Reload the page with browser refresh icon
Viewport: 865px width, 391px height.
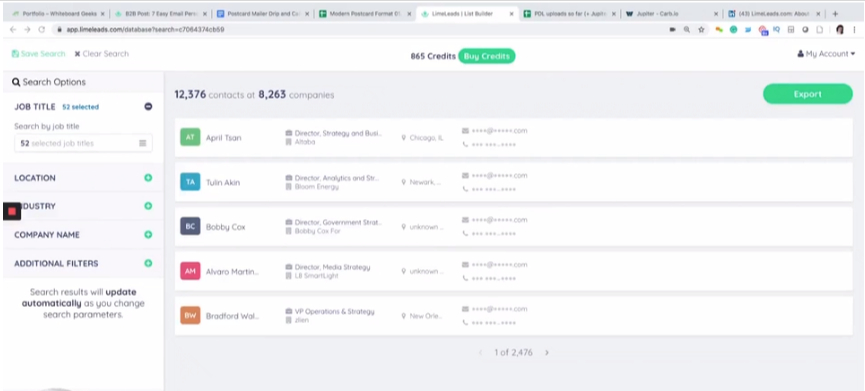42,29
